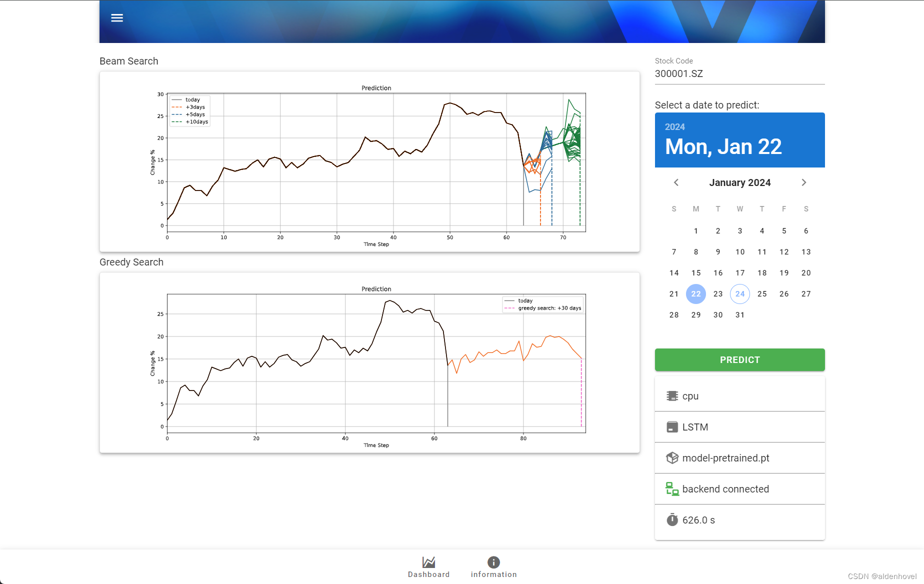Click the Beam Search chart legend box
The width and height of the screenshot is (924, 584).
pos(190,111)
